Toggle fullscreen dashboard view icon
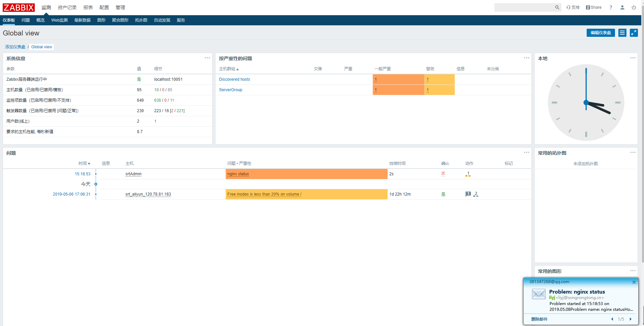Image resolution: width=644 pixels, height=326 pixels. point(634,33)
